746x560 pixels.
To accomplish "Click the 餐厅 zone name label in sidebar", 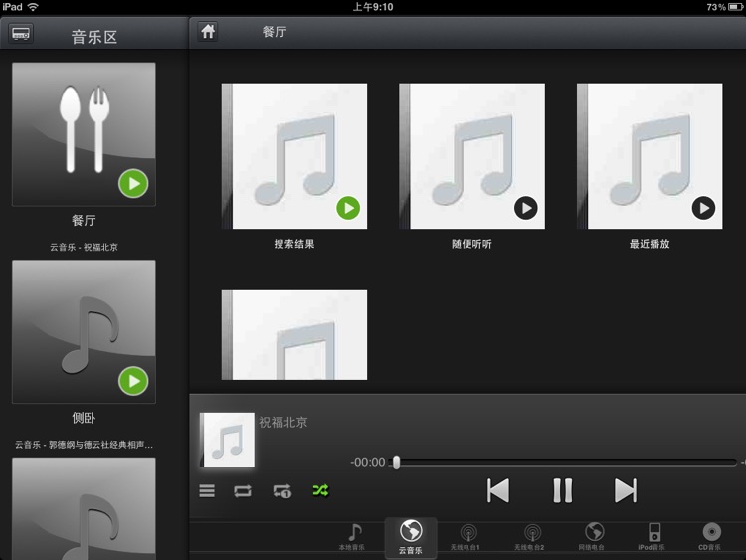I will [x=84, y=220].
